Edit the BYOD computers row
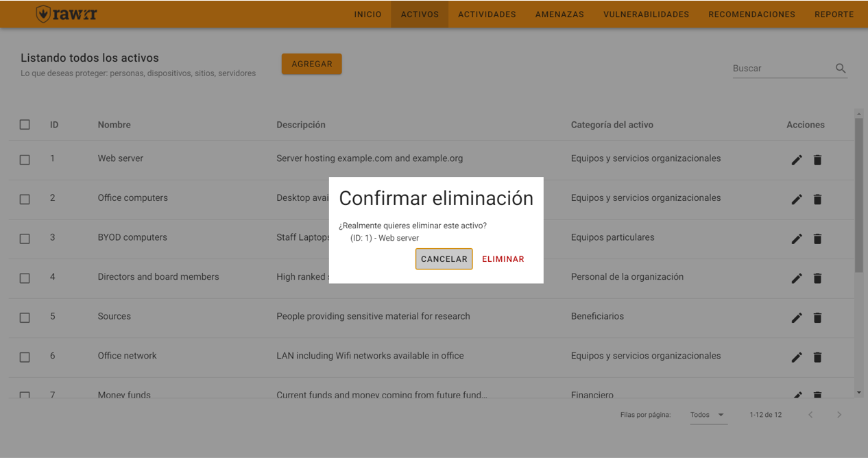The image size is (868, 458). click(796, 239)
